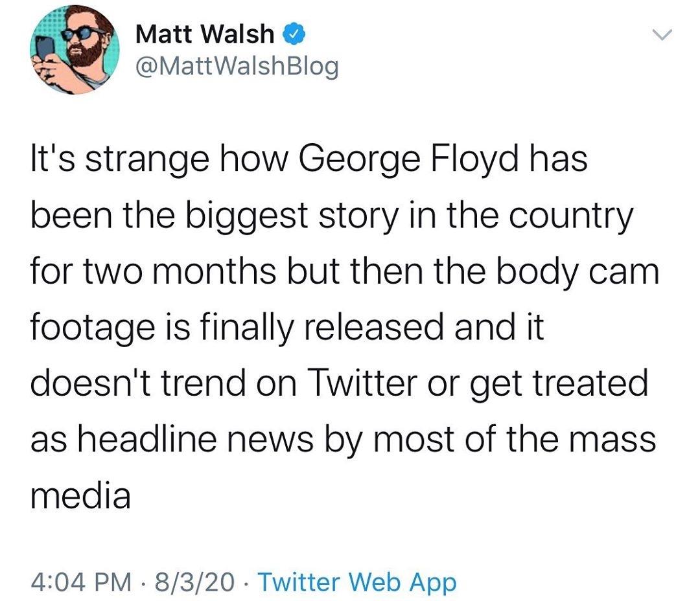Click the 4:04 PM timestamp

(81, 582)
